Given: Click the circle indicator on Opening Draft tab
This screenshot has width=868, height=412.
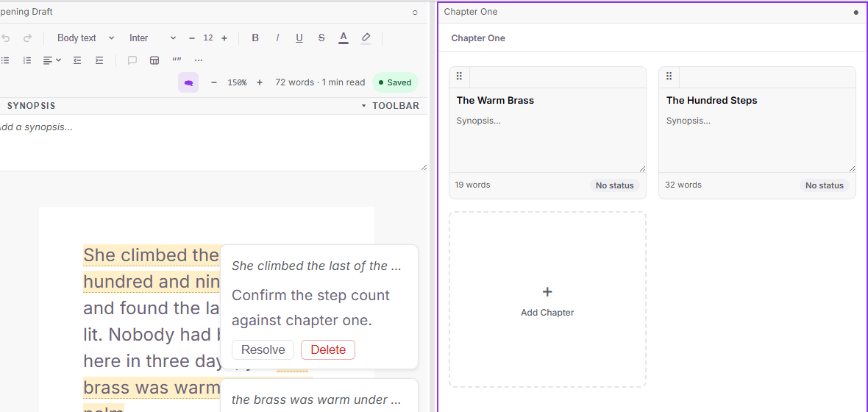Looking at the screenshot, I should coord(415,13).
